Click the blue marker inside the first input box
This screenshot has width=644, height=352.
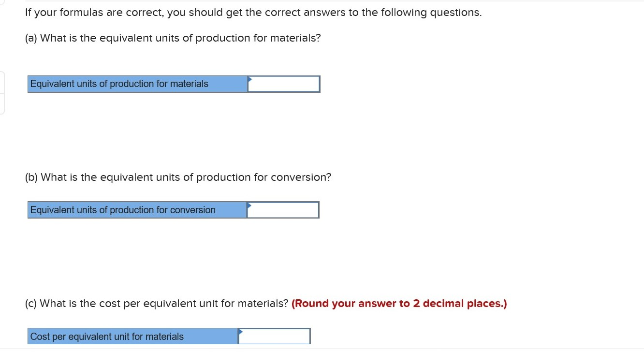click(x=249, y=80)
